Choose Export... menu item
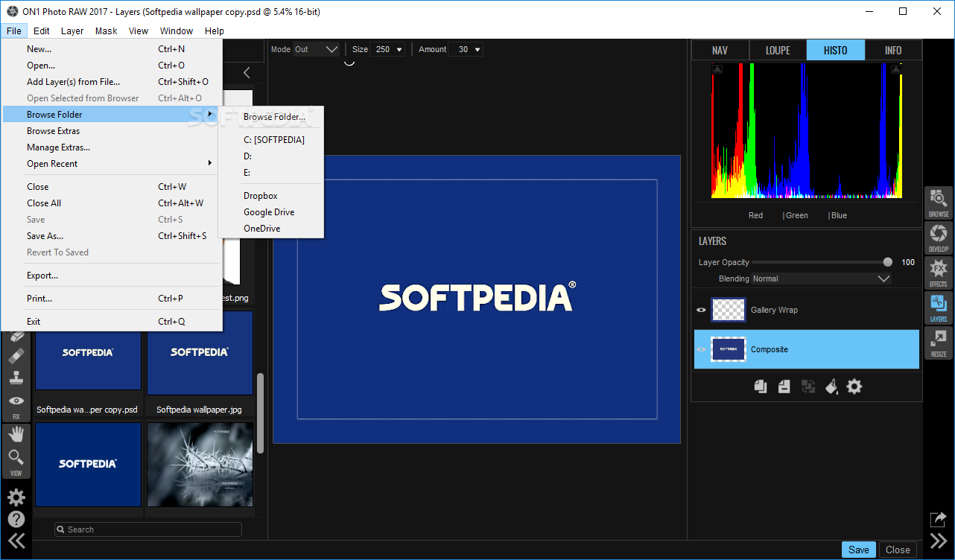Image resolution: width=955 pixels, height=560 pixels. [x=112, y=276]
